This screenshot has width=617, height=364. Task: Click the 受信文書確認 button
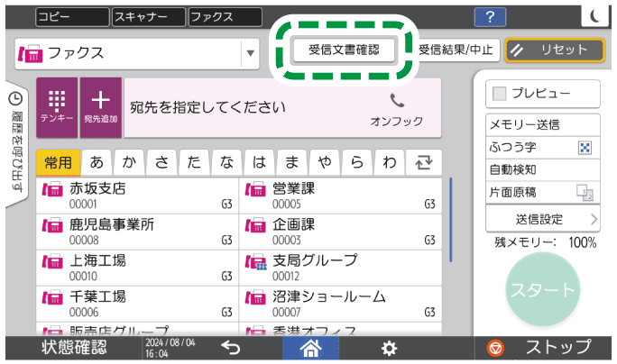tap(344, 50)
